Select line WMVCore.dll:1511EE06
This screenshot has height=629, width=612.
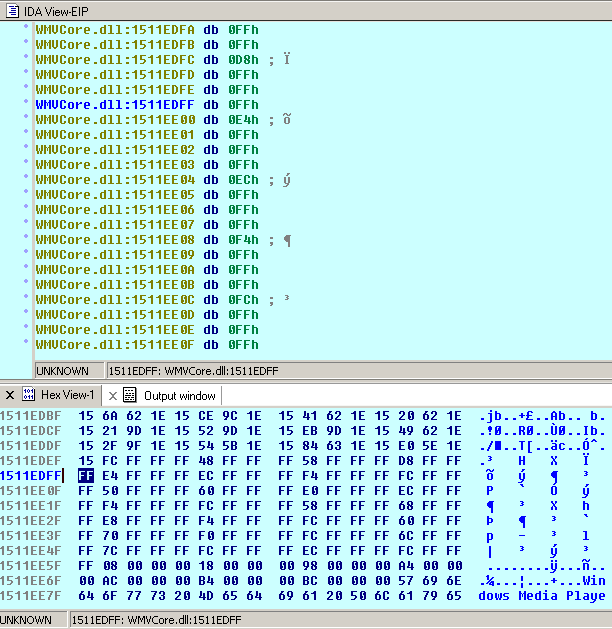147,210
